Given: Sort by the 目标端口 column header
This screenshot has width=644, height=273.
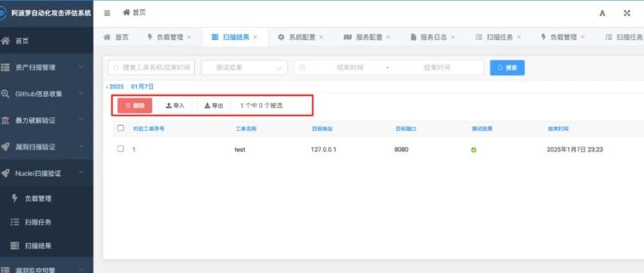Looking at the screenshot, I should [406, 129].
